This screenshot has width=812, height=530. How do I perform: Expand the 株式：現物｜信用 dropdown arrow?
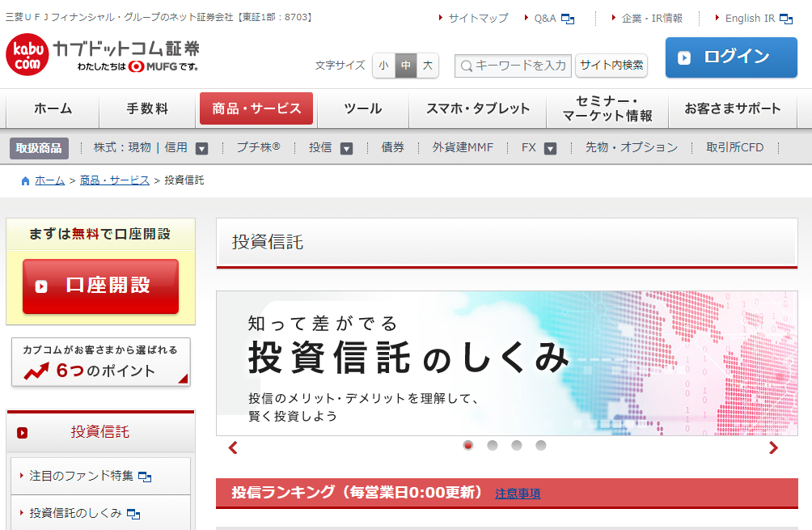202,149
